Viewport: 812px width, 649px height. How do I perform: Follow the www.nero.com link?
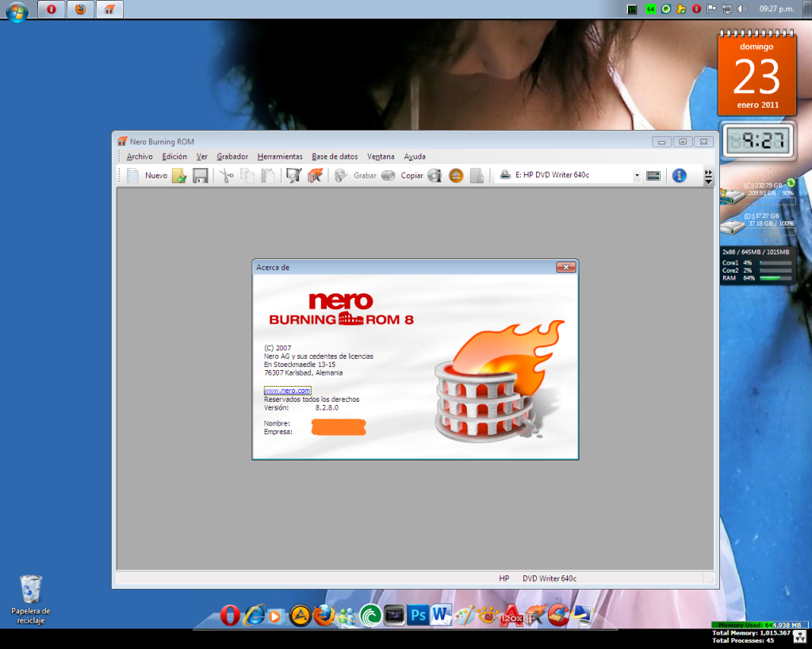click(287, 391)
